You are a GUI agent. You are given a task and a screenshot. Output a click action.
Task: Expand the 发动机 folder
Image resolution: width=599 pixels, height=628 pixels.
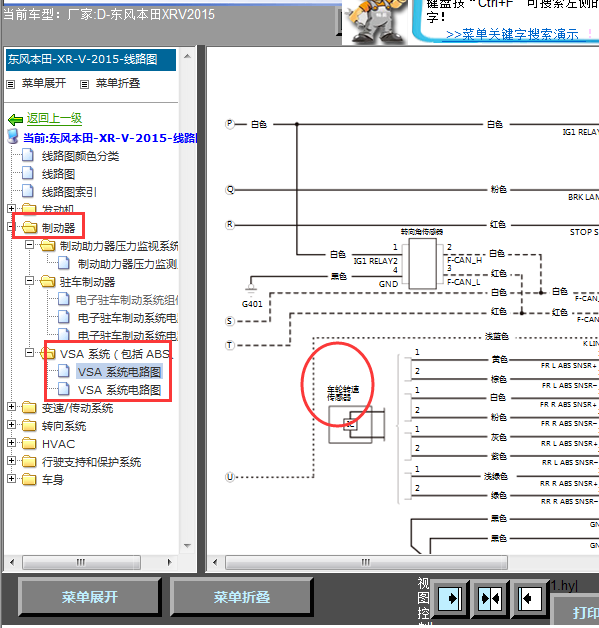[11, 208]
